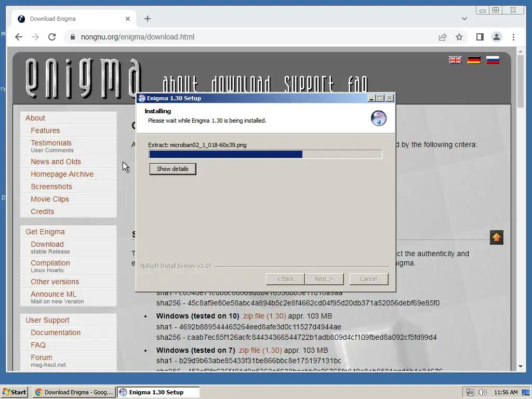
Task: Share this page via address bar icon
Action: click(x=443, y=37)
